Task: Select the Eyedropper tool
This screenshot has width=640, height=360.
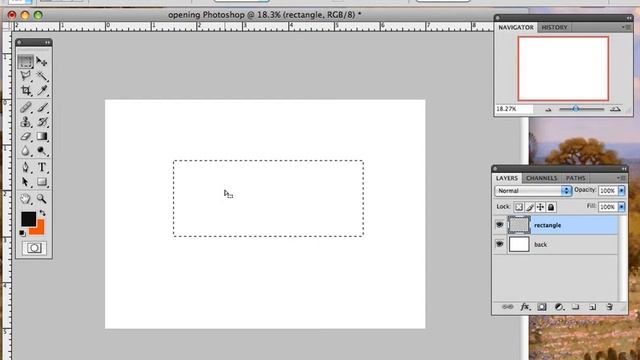Action: (42, 90)
